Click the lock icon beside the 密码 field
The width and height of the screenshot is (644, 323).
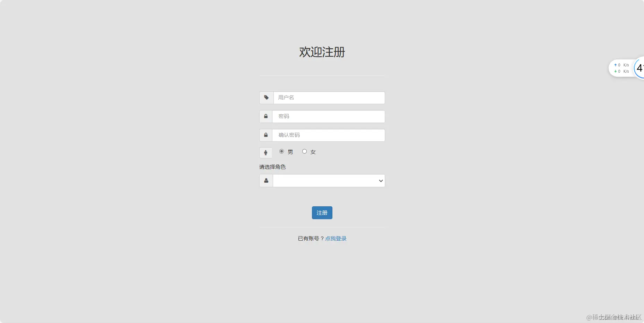pyautogui.click(x=266, y=116)
